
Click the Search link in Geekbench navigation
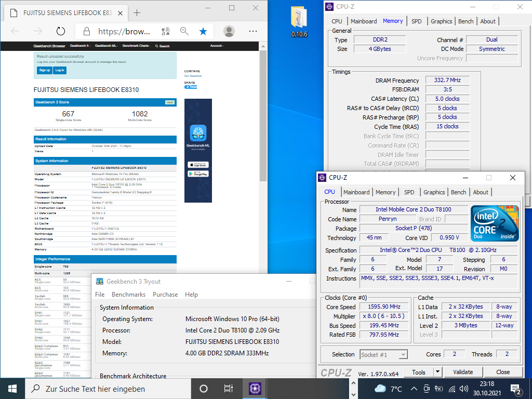pyautogui.click(x=163, y=46)
